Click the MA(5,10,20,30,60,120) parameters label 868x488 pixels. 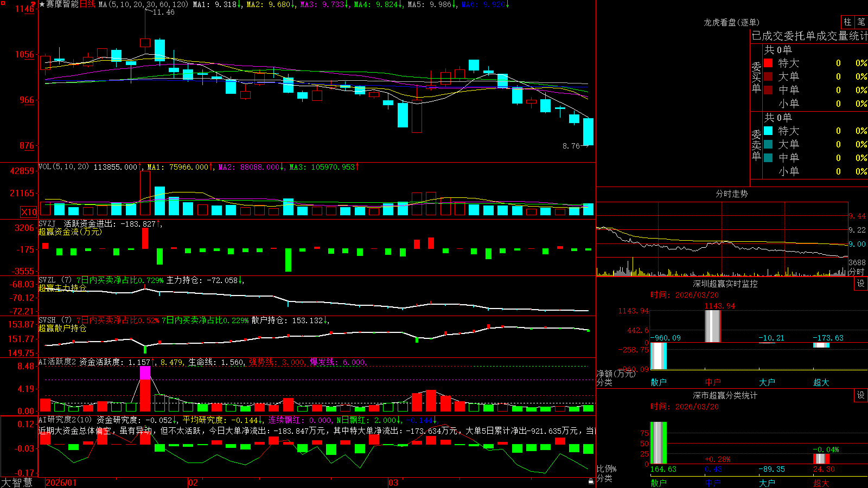[x=143, y=4]
